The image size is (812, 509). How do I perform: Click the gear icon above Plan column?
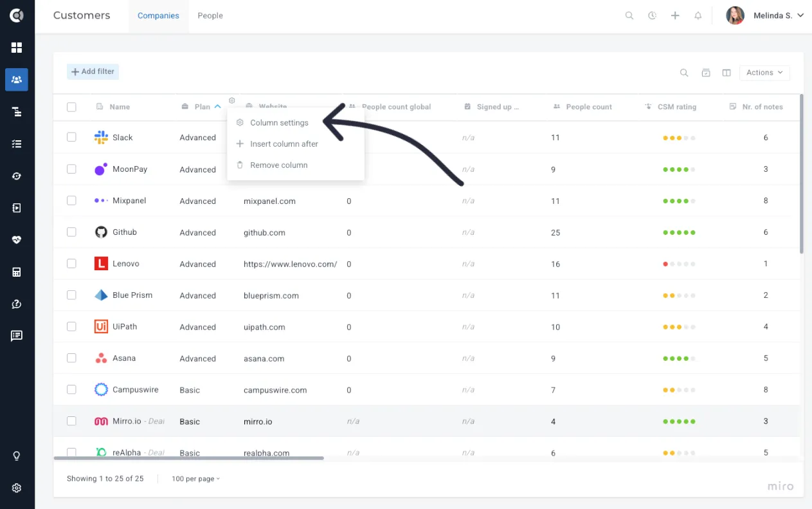click(x=232, y=100)
